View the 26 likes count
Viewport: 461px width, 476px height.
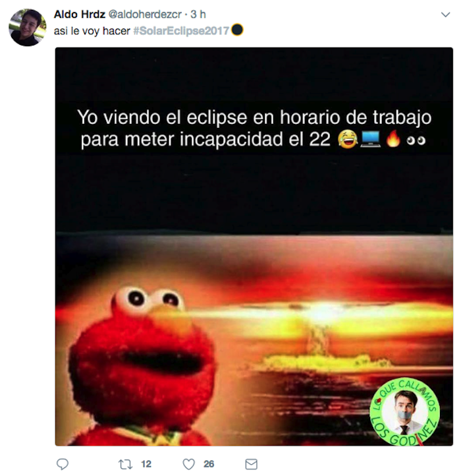click(209, 464)
